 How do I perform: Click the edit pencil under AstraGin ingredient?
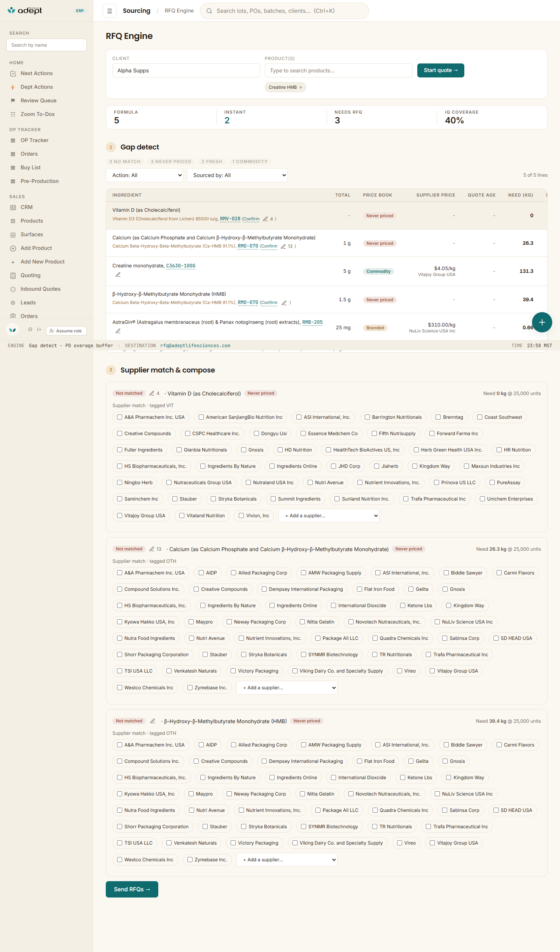click(118, 331)
